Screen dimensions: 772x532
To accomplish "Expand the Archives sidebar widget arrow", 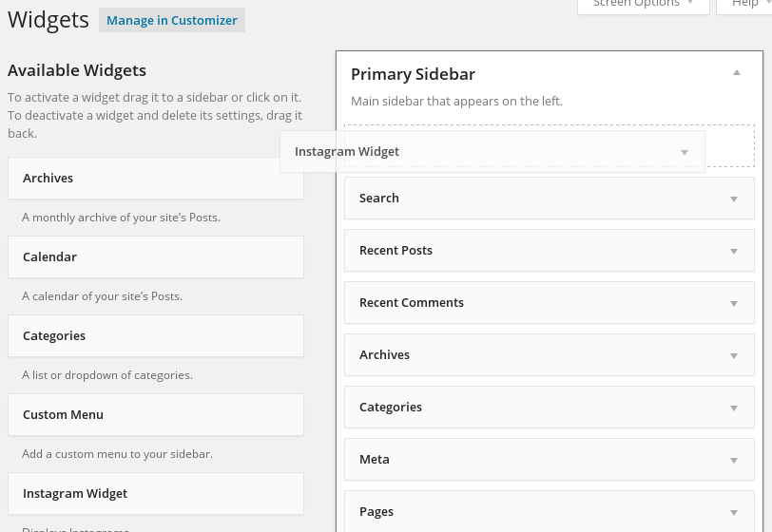I will (x=734, y=355).
